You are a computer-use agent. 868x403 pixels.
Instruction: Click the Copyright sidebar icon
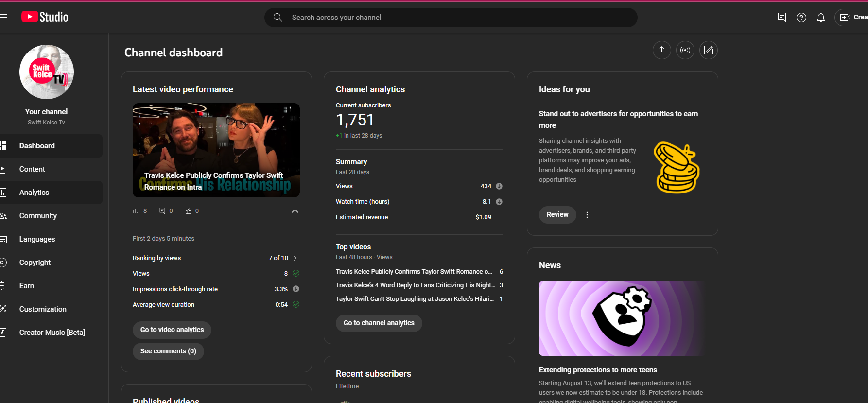click(3, 263)
